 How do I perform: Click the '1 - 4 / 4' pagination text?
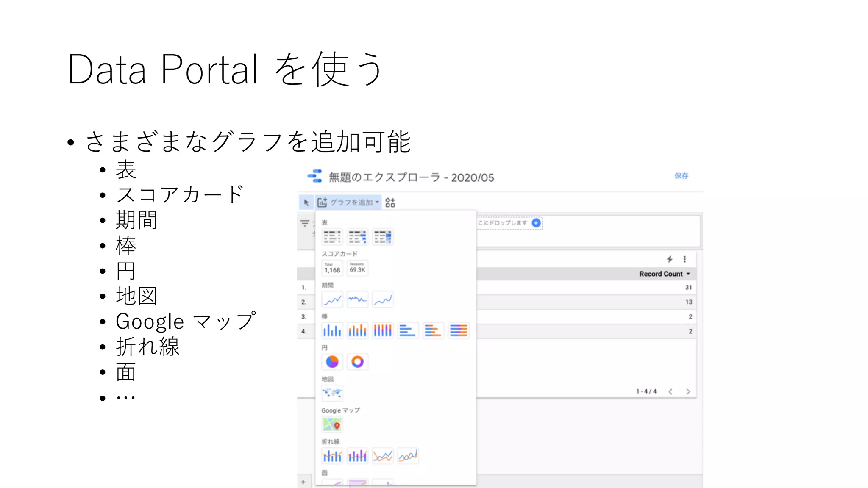click(x=646, y=391)
